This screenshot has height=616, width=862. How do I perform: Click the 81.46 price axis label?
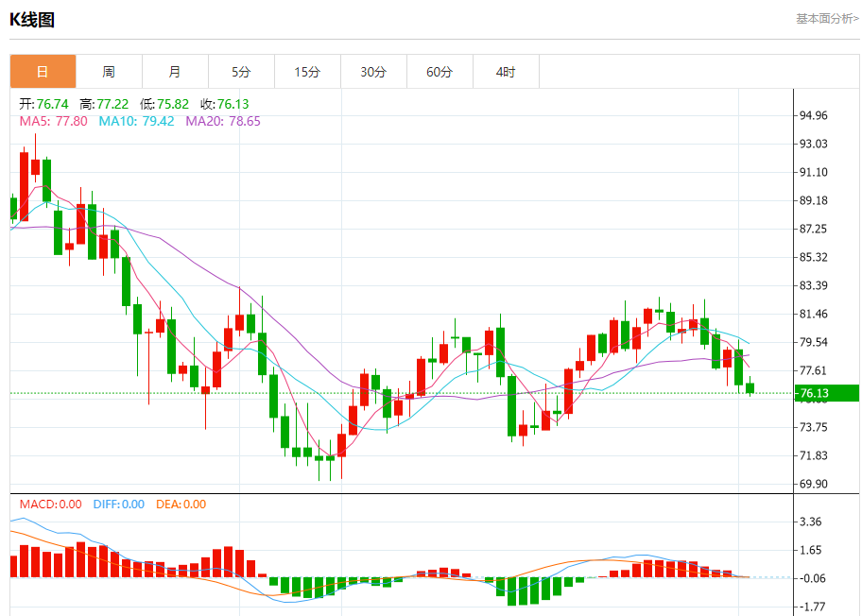[813, 314]
